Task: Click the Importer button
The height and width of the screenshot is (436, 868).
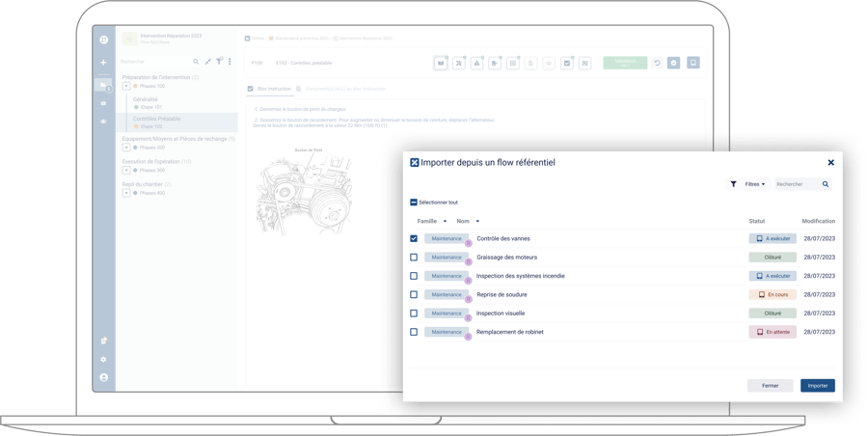Action: (x=818, y=386)
